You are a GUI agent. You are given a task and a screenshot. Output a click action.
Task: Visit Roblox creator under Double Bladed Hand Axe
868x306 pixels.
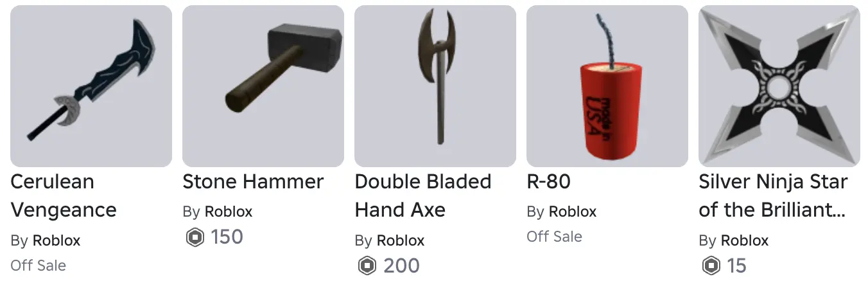[401, 240]
